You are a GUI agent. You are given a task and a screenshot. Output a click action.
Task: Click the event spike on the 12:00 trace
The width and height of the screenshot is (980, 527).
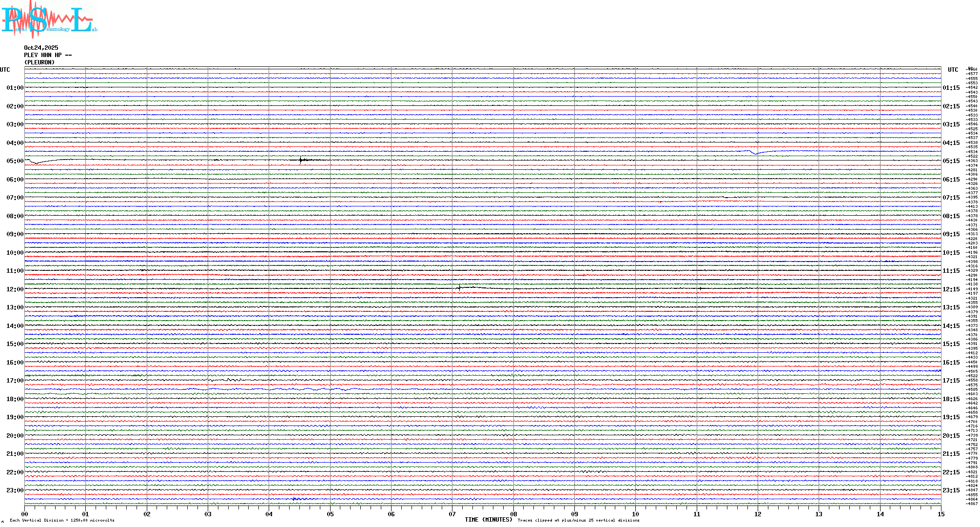459,288
